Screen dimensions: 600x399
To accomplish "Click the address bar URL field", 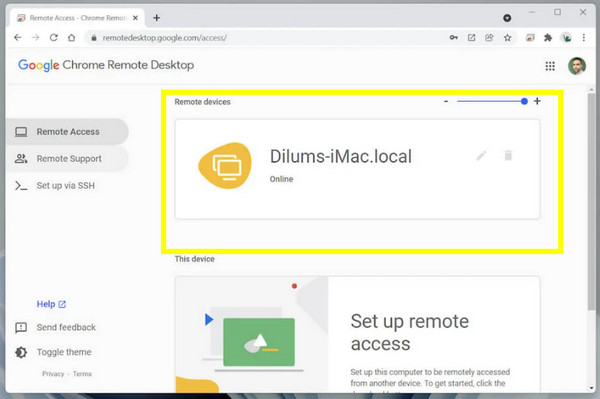I will [268, 38].
